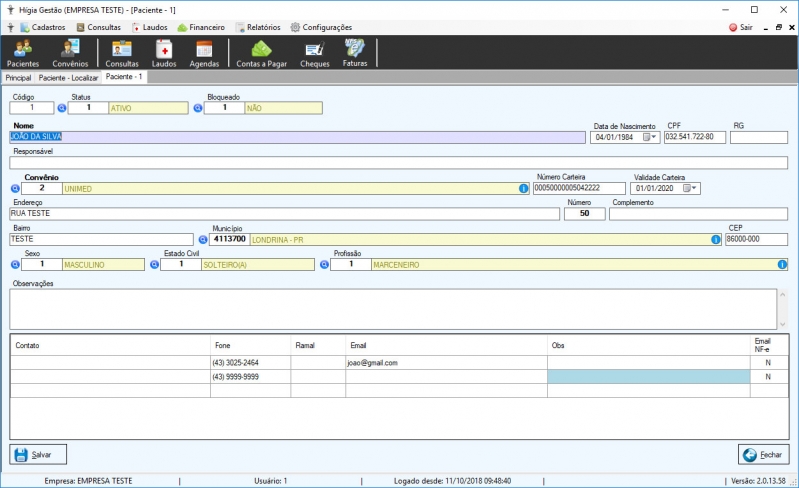799x488 pixels.
Task: Expand the Validade Carteira date picker
Action: (694, 188)
